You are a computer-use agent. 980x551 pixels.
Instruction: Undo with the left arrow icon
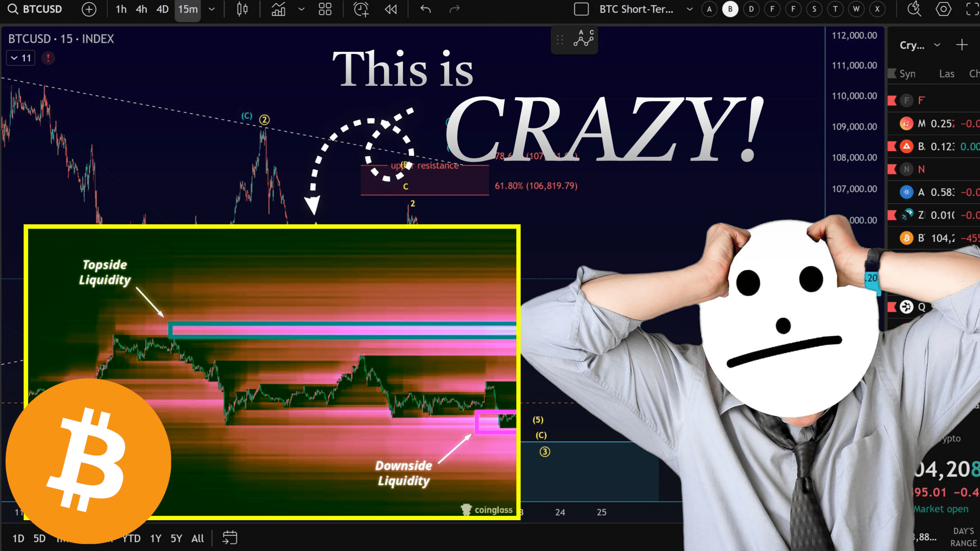(426, 9)
